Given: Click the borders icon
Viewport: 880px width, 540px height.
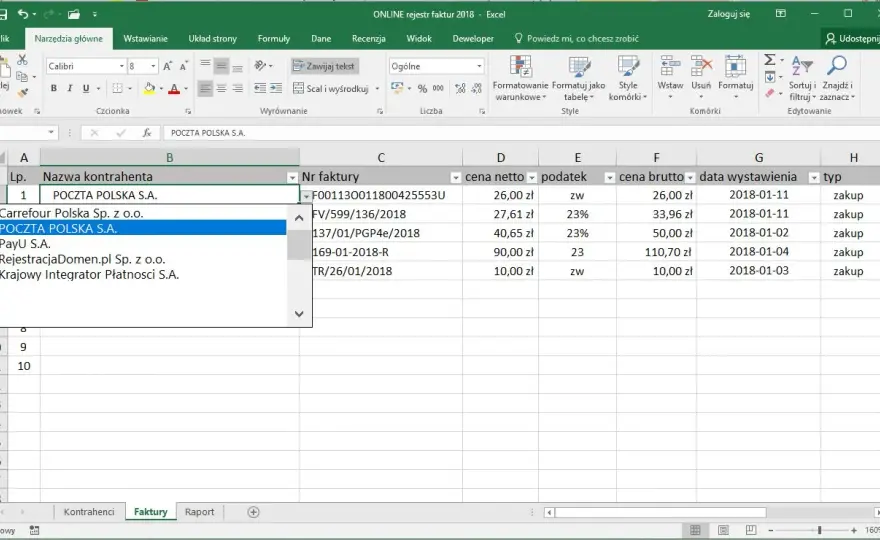Looking at the screenshot, I should [x=117, y=88].
